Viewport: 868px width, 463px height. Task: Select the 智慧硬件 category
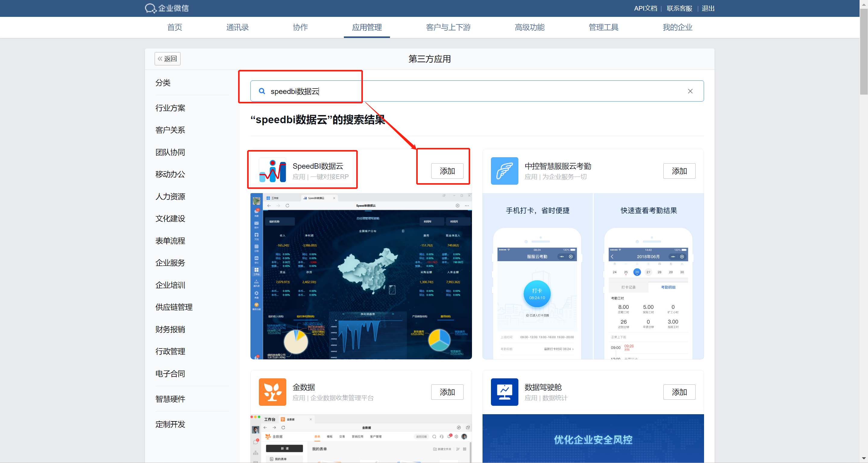170,399
